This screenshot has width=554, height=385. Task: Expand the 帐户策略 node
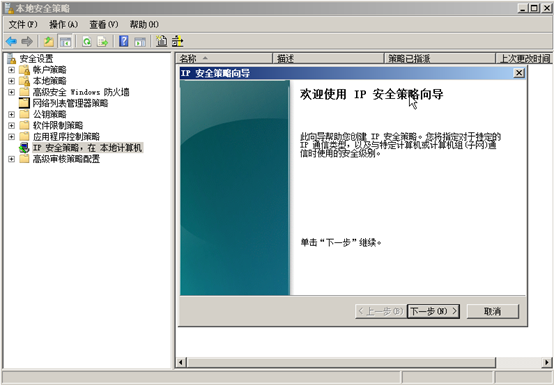(x=11, y=70)
